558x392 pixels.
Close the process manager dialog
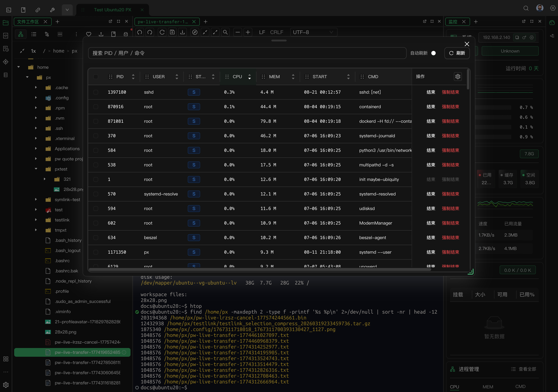pyautogui.click(x=467, y=44)
